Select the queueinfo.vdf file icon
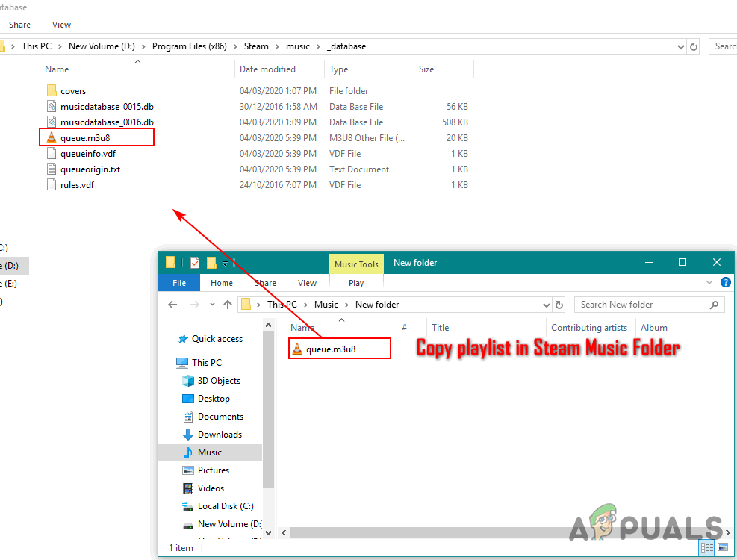Viewport: 737px width, 560px height. pyautogui.click(x=52, y=153)
